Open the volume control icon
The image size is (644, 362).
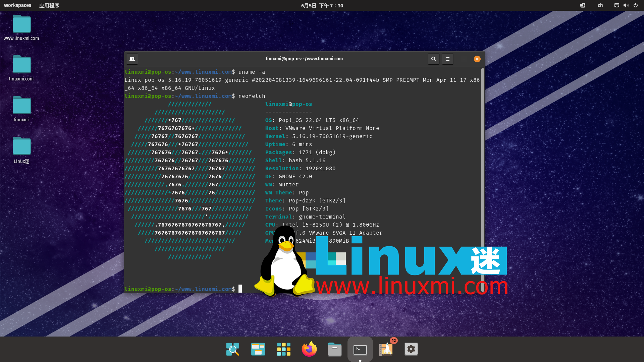click(x=626, y=5)
